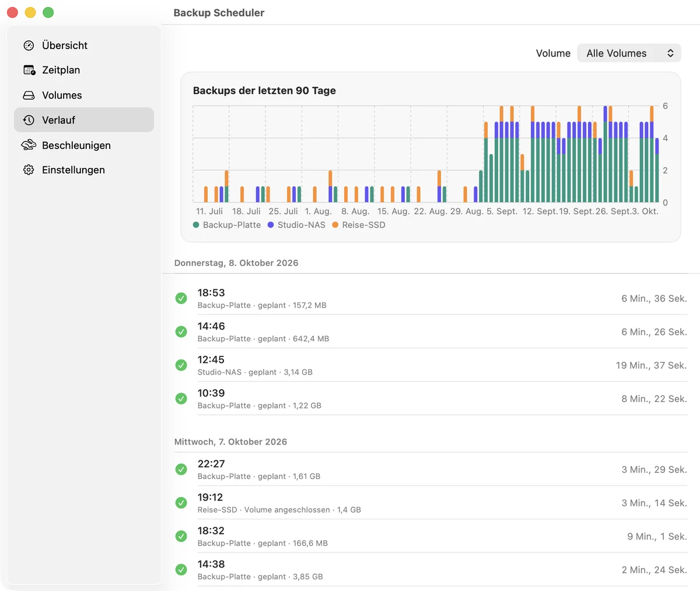This screenshot has width=700, height=591.
Task: Click the 10:39 backup row with 1,22 GB
Action: click(x=430, y=399)
